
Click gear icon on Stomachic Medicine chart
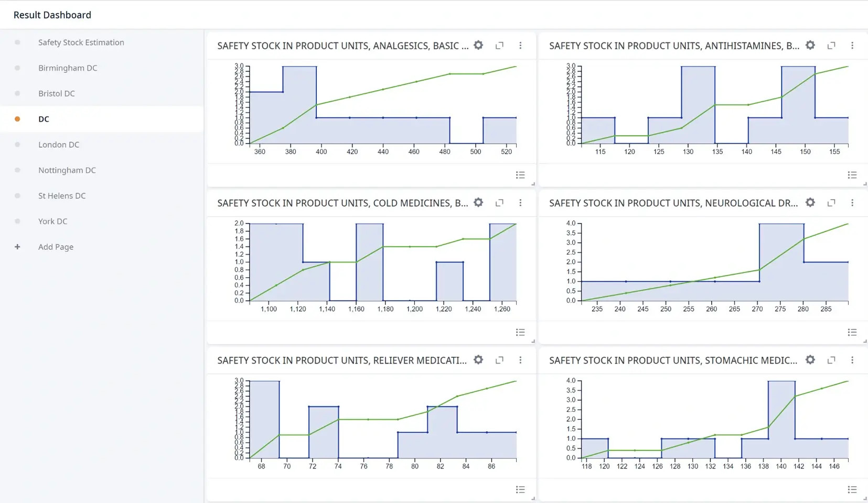[x=810, y=360]
